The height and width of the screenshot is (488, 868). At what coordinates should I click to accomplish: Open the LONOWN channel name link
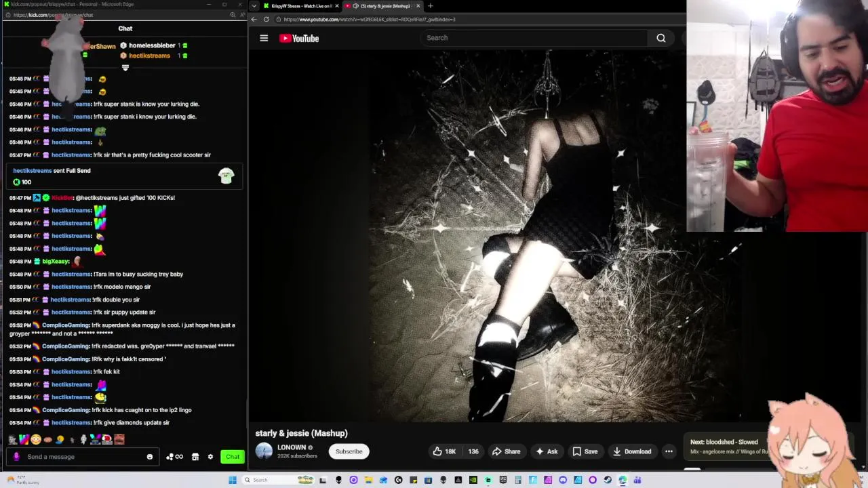pos(292,447)
